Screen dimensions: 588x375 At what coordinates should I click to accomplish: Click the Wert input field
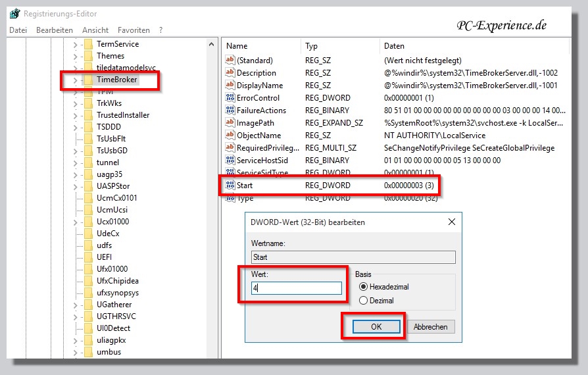(297, 288)
